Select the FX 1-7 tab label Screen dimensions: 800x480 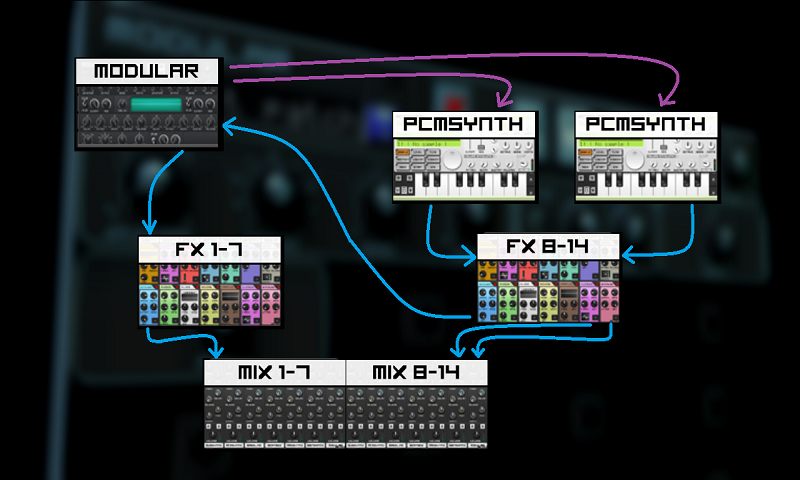[210, 250]
